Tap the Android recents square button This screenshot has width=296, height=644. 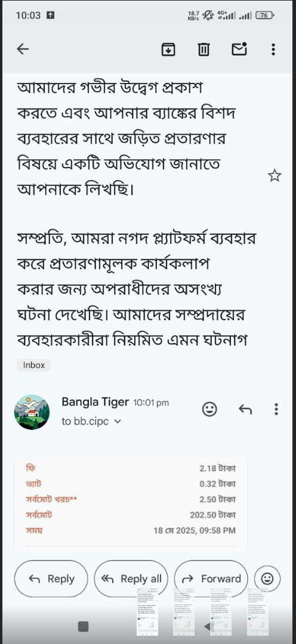(x=83, y=626)
